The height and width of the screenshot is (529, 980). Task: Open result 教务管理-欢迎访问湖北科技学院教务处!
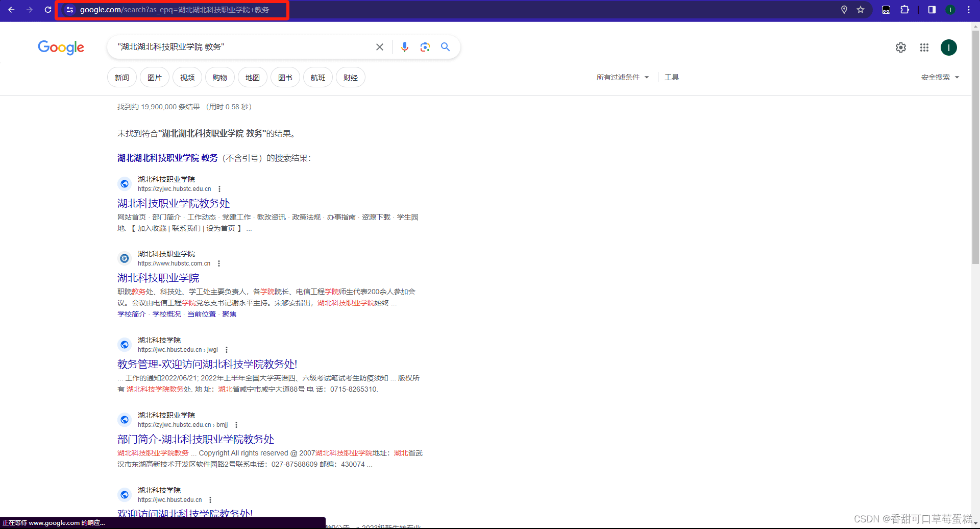[207, 364]
